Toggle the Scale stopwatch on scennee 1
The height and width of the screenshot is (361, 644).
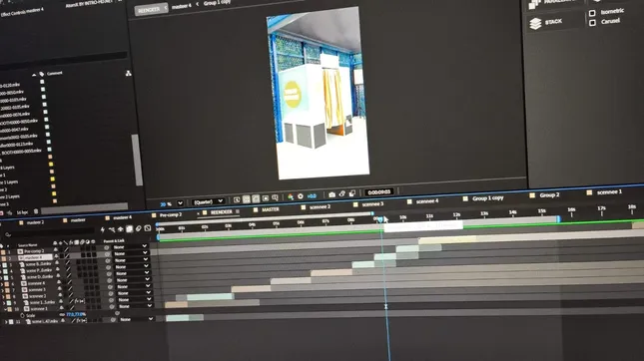click(x=23, y=315)
